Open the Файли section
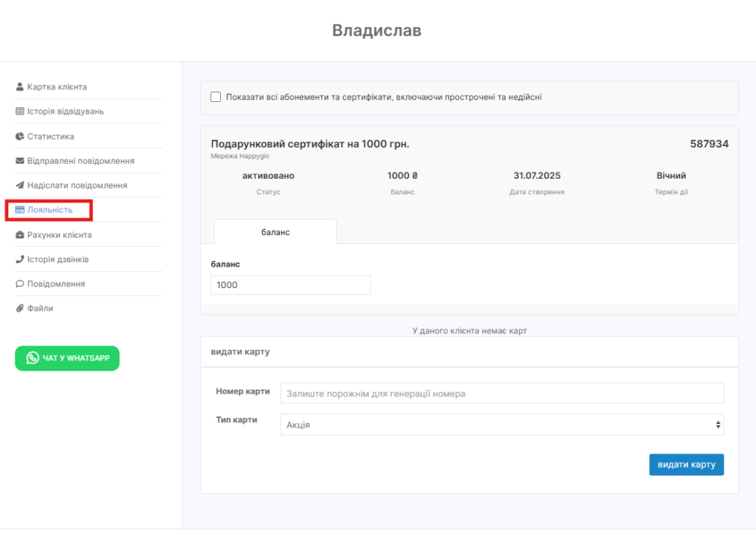This screenshot has width=756, height=534. [40, 309]
